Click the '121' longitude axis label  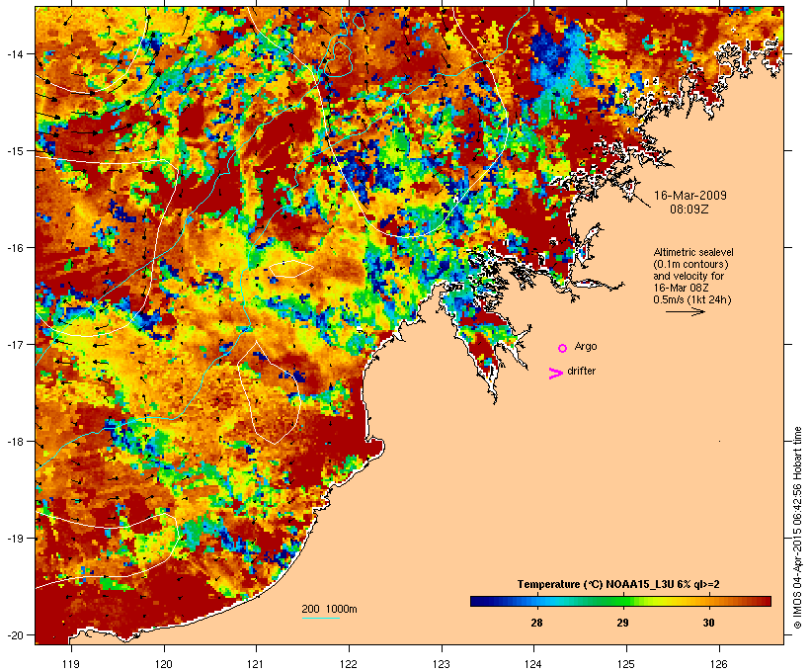[x=256, y=664]
